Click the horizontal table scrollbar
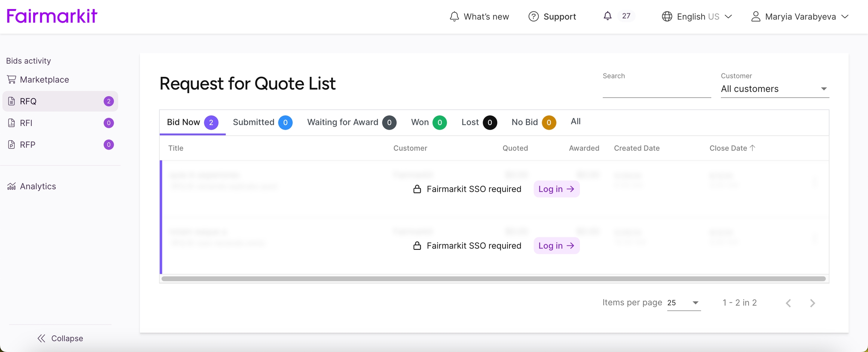This screenshot has height=352, width=868. [494, 279]
